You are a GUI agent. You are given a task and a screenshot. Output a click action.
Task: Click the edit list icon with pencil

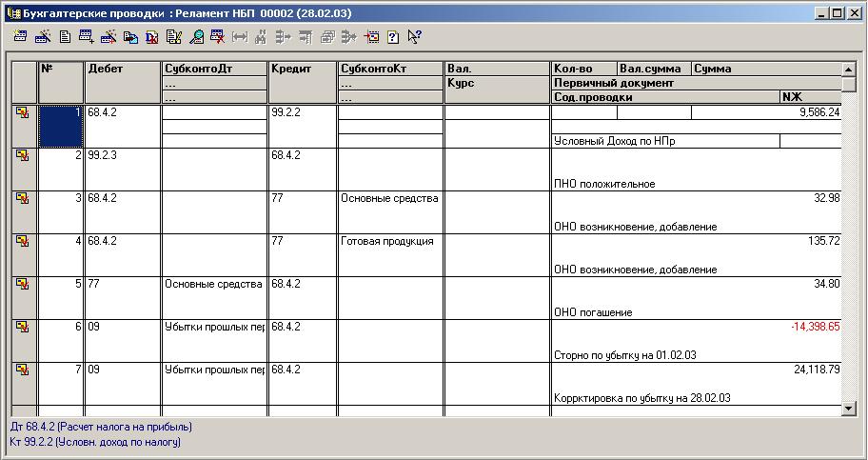tap(173, 37)
